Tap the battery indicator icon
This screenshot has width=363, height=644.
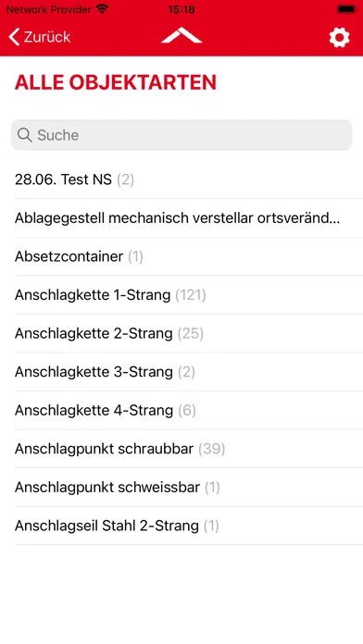346,8
